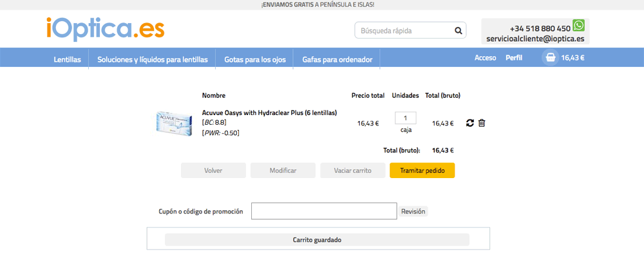Click the Unidades column header
The image size is (644, 261).
click(405, 96)
